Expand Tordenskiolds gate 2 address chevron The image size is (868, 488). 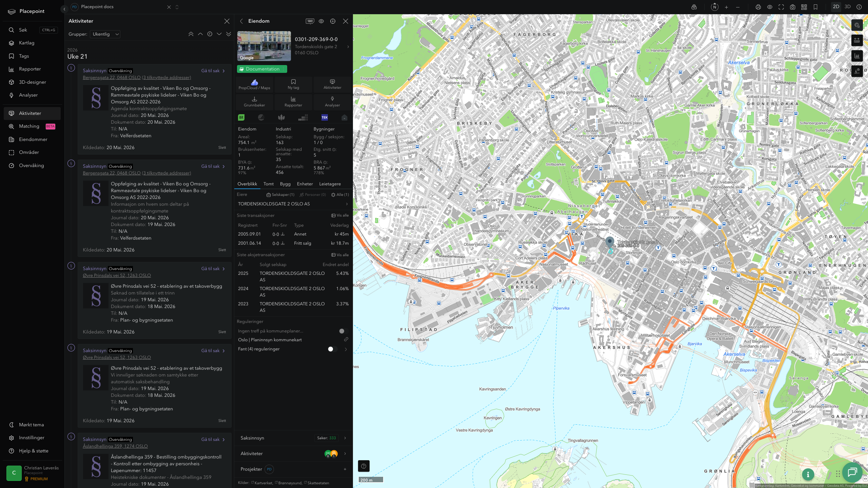point(348,47)
